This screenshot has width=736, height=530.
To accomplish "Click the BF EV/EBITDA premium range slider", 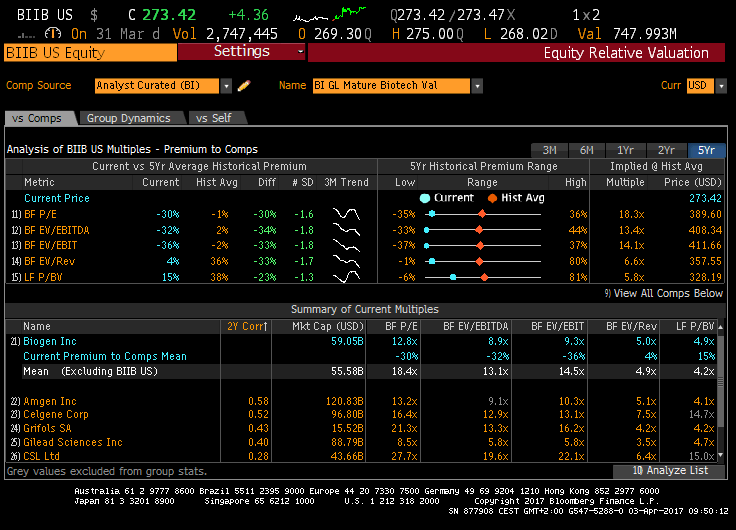I will tap(483, 230).
